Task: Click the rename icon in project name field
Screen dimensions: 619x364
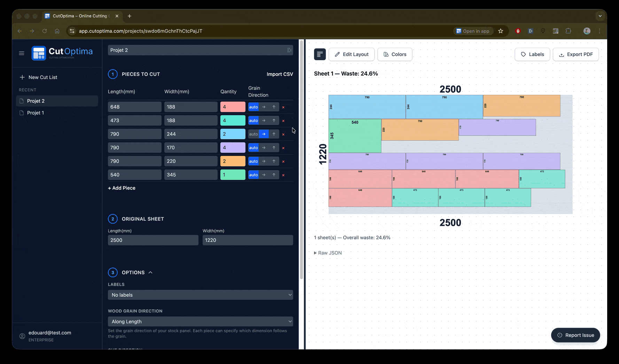Action: (289, 50)
